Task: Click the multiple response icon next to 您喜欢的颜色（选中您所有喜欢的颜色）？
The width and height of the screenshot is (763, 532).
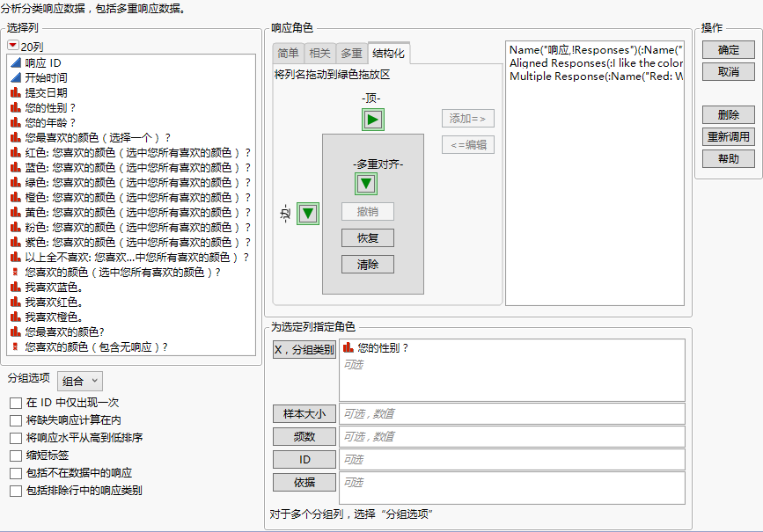Action: coord(15,273)
